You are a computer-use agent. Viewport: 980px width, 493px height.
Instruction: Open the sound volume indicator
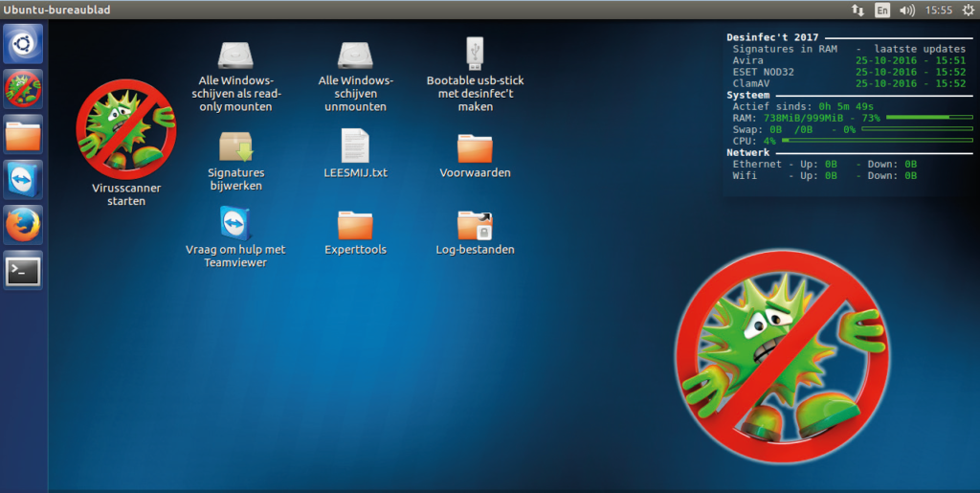(x=907, y=10)
